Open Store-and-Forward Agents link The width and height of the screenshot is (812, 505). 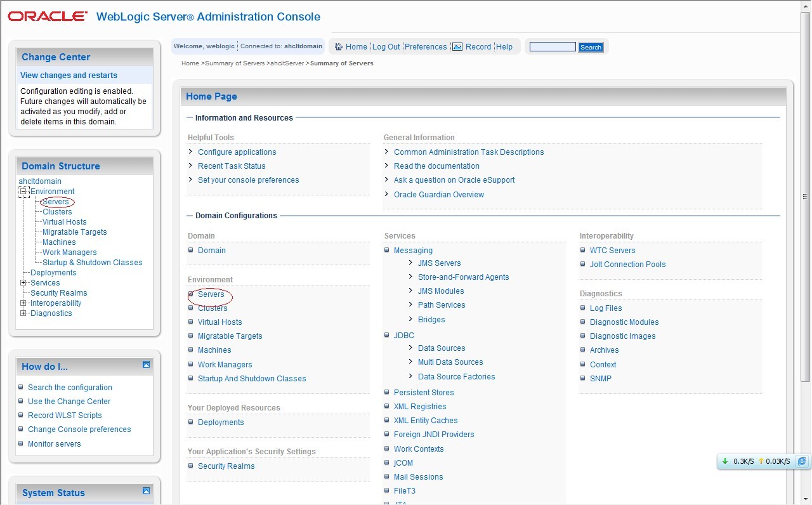464,277
